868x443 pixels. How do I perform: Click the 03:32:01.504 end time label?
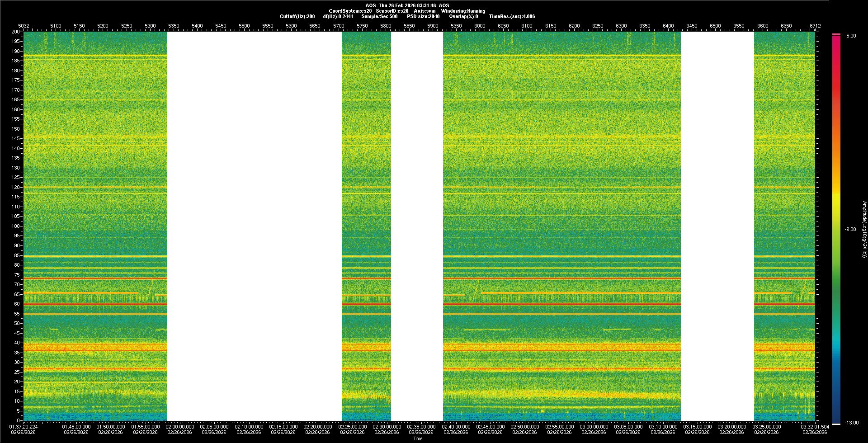(815, 426)
